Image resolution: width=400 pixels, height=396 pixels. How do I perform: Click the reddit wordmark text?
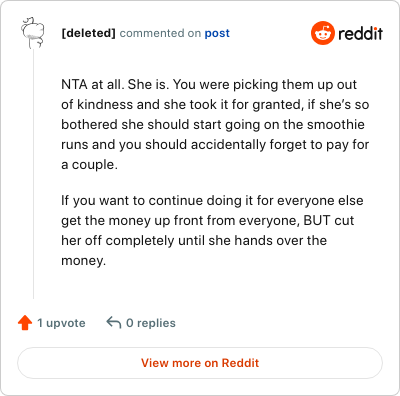[360, 33]
